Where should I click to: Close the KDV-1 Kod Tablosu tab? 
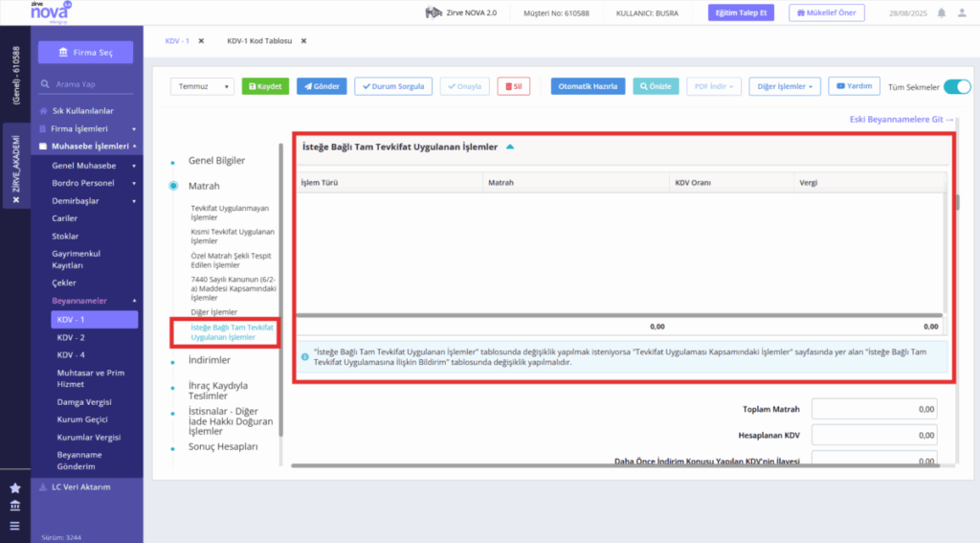303,40
